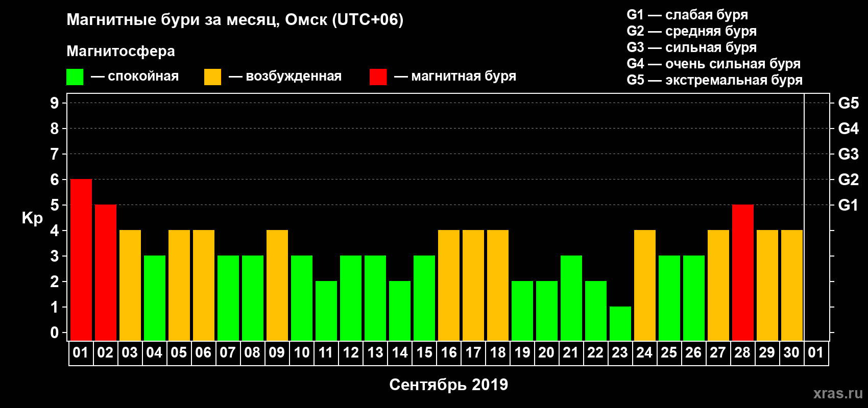The image size is (868, 408).
Task: Click the Kp value 6 on left axis
Action: 55,180
